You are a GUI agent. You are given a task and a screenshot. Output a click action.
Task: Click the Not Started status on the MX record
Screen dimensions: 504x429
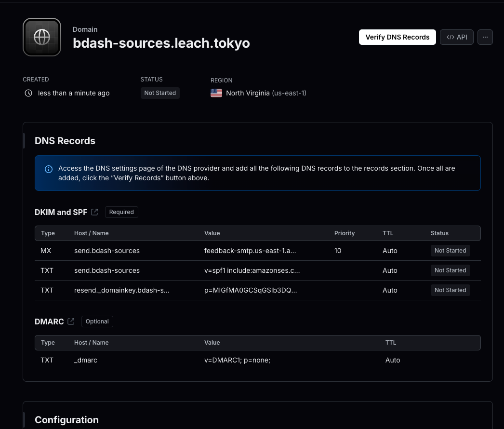pyautogui.click(x=450, y=250)
